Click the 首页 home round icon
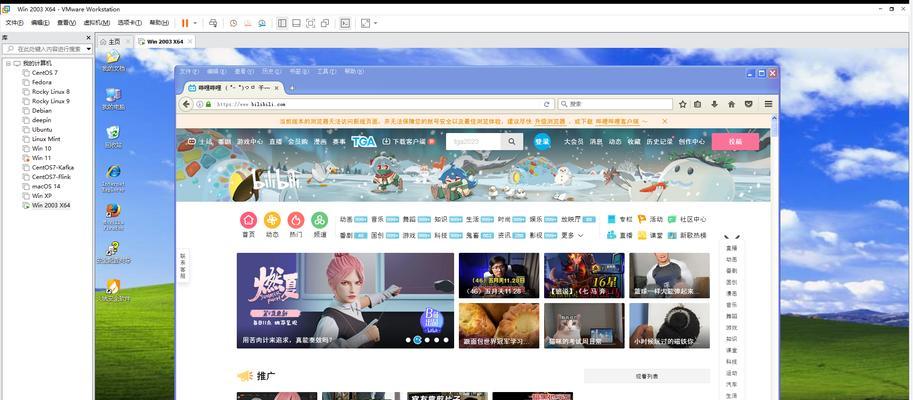The image size is (913, 400). tap(249, 220)
